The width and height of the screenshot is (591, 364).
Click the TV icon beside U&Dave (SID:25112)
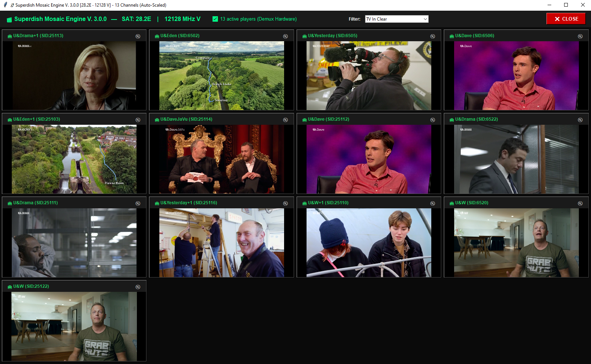(305, 120)
